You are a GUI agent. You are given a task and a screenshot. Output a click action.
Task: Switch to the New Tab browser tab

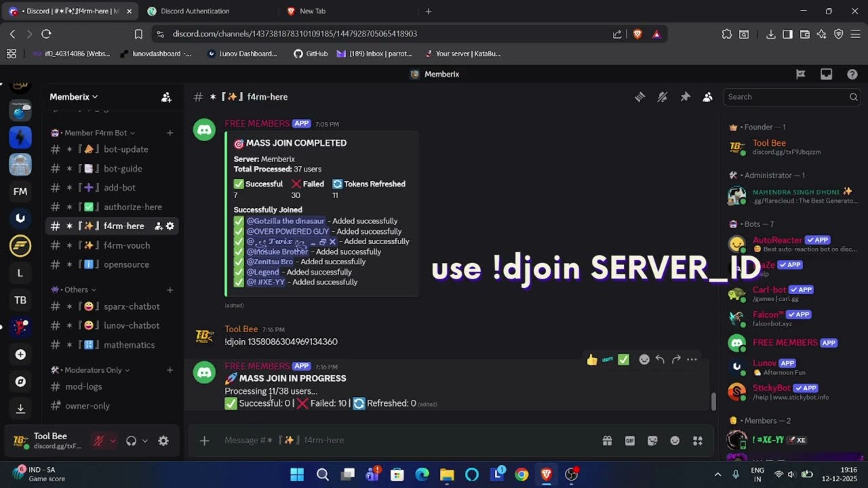312,11
